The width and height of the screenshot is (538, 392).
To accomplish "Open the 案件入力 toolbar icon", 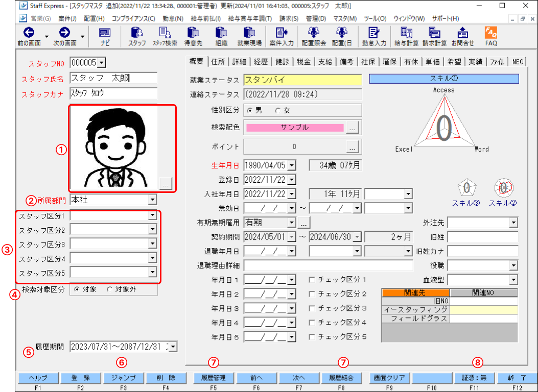I will click(282, 33).
